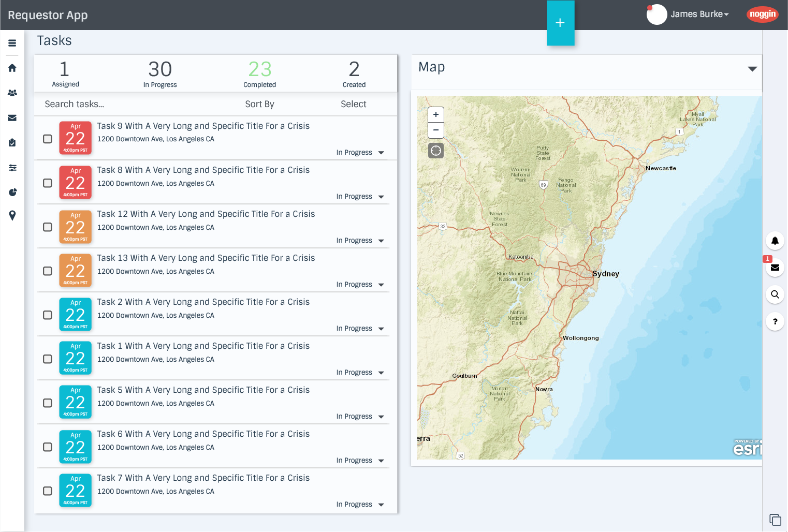Open the envelope messages sidebar icon
The width and height of the screenshot is (788, 532).
(12, 118)
